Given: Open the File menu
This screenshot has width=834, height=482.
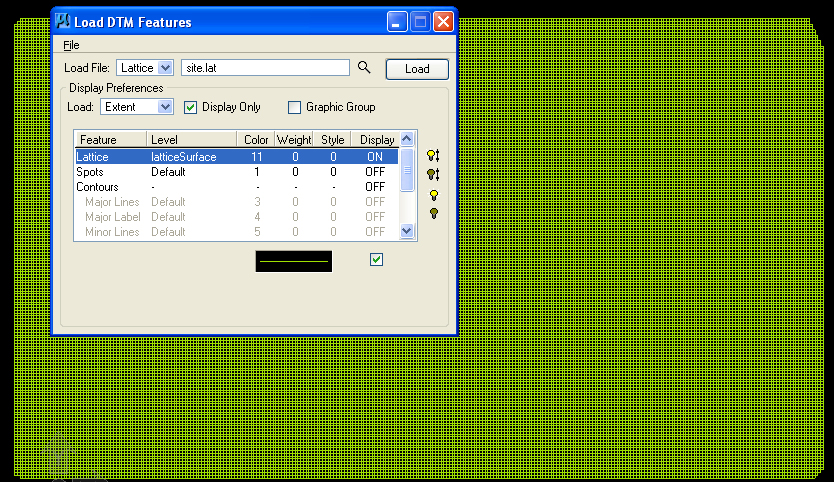Looking at the screenshot, I should tap(71, 45).
